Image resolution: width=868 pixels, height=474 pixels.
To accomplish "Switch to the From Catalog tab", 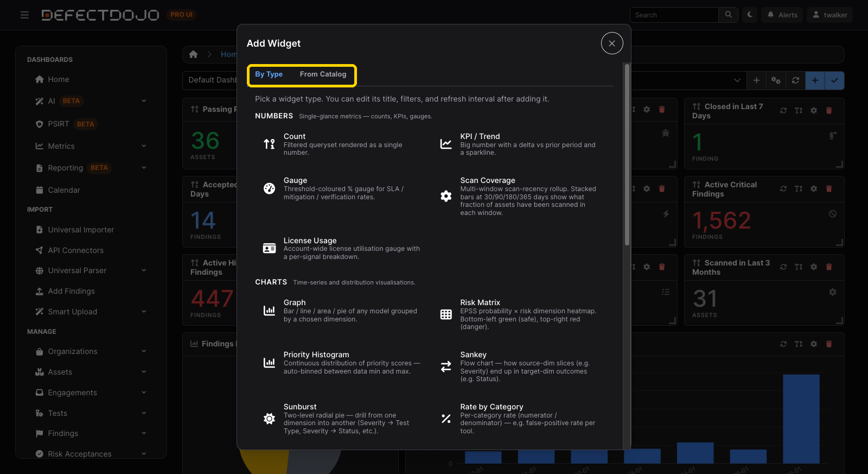I will point(323,74).
